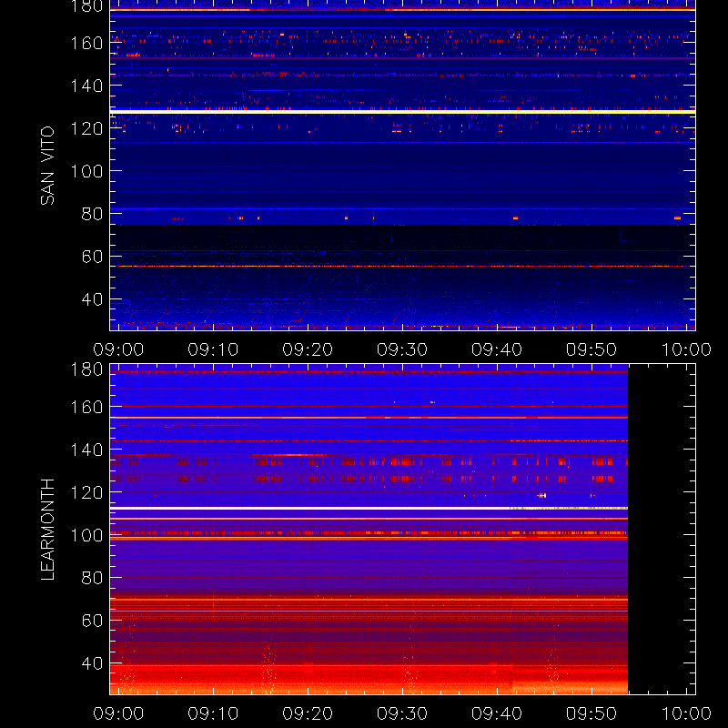728x728 pixels.
Task: Click the 09:00 time label under San Vito plot
Action: 118,349
